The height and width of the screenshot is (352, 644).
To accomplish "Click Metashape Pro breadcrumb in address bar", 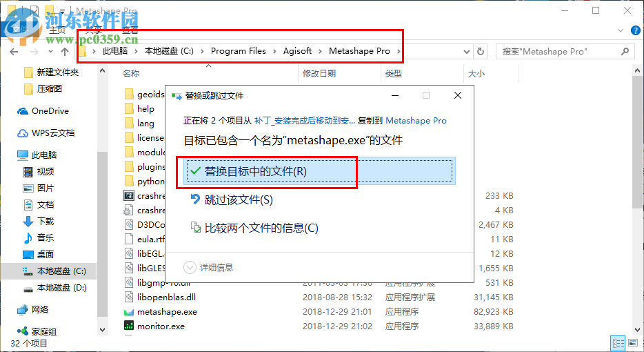I will coord(359,51).
